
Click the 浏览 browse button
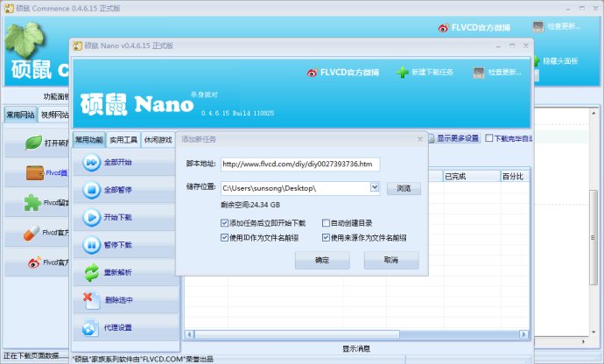pyautogui.click(x=404, y=188)
